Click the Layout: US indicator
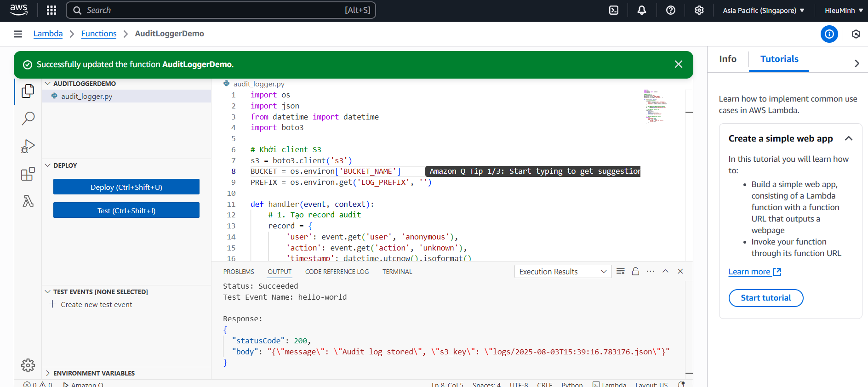Viewport: 868px width, 387px height. [x=651, y=384]
